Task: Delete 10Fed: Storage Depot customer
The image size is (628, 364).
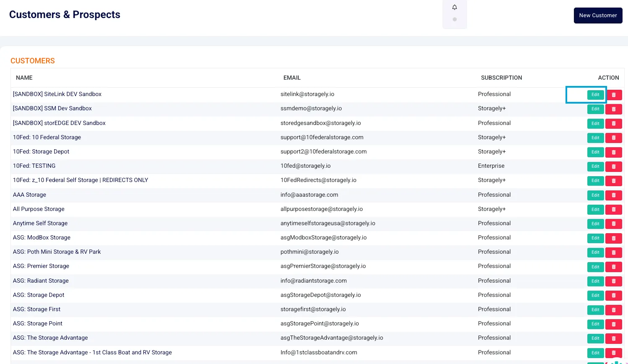Action: click(614, 152)
